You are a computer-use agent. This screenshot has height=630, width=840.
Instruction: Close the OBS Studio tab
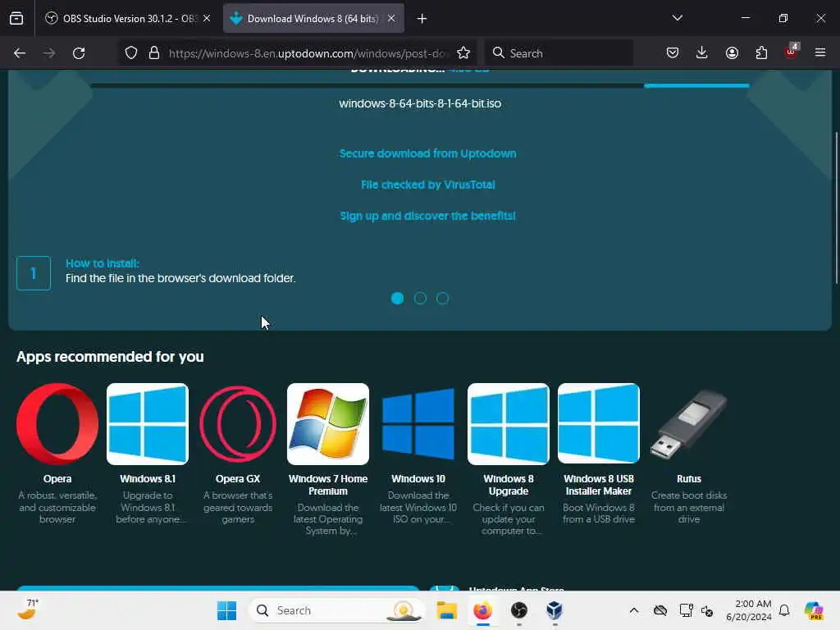pyautogui.click(x=207, y=18)
